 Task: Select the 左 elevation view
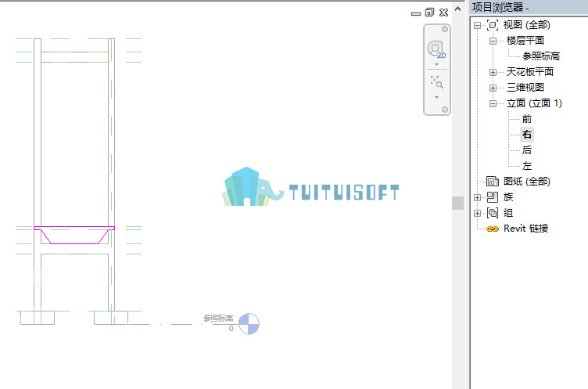pos(527,166)
